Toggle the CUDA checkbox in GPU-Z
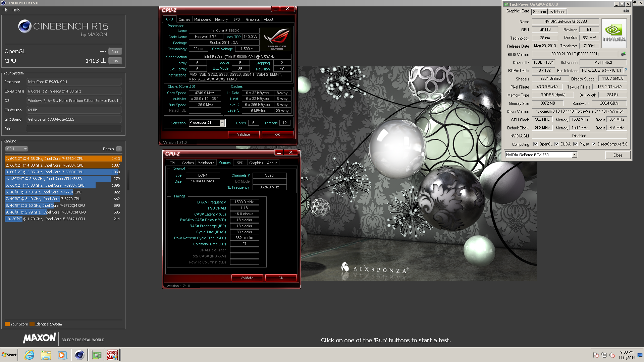The image size is (644, 362). 556,144
